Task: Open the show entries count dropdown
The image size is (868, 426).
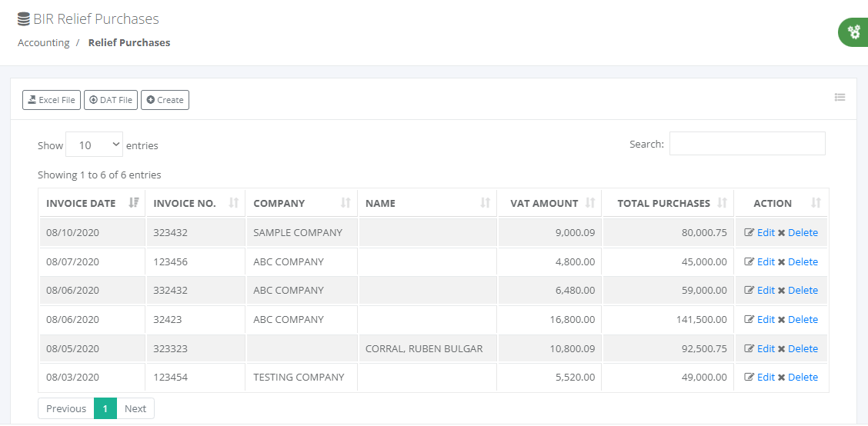Action: [x=95, y=145]
